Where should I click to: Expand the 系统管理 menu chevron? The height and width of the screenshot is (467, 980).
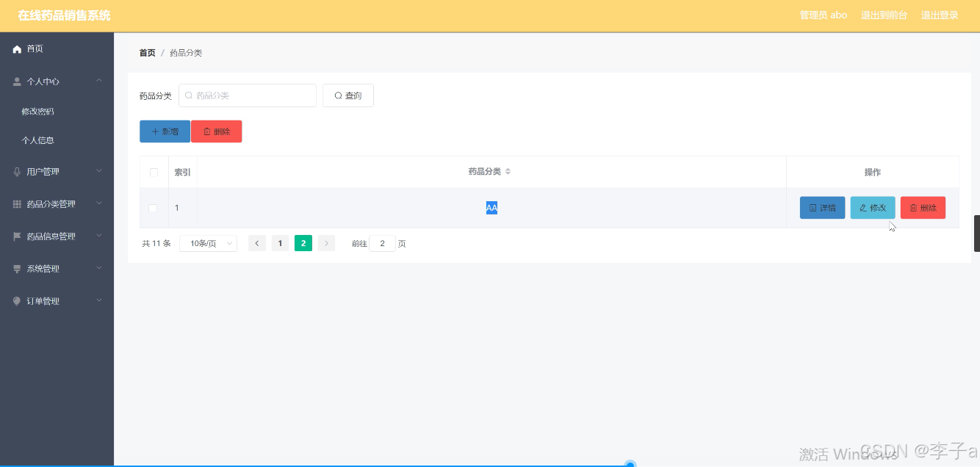click(x=99, y=268)
